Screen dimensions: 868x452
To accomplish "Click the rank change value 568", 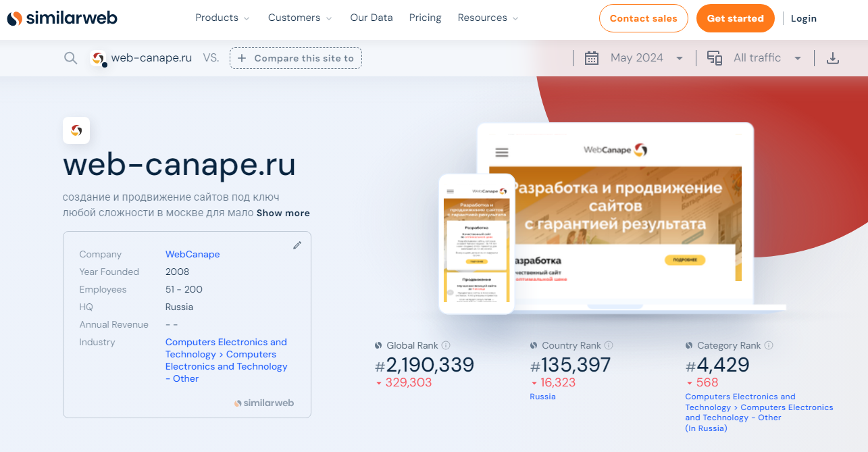I will pos(707,382).
